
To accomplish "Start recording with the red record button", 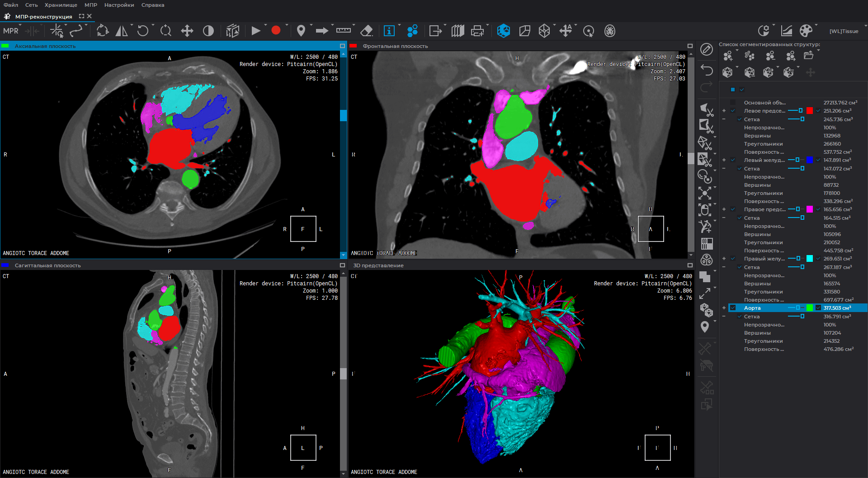I will (x=276, y=31).
